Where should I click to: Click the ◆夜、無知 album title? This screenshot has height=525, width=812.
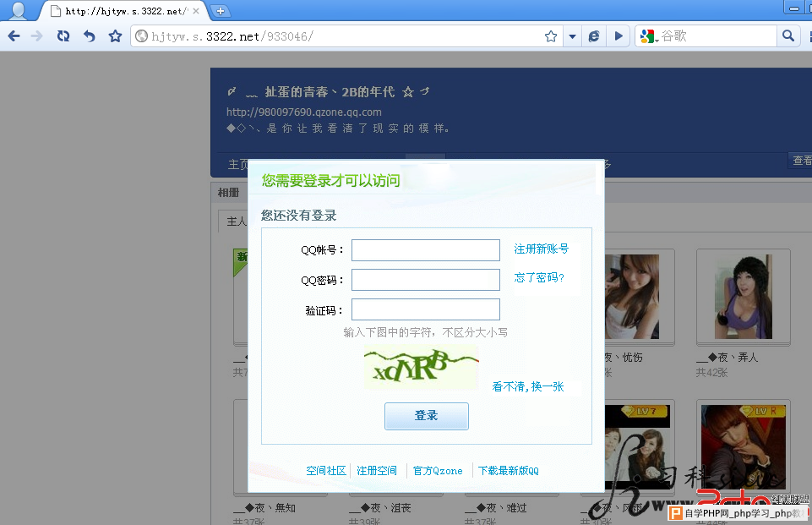(x=264, y=508)
